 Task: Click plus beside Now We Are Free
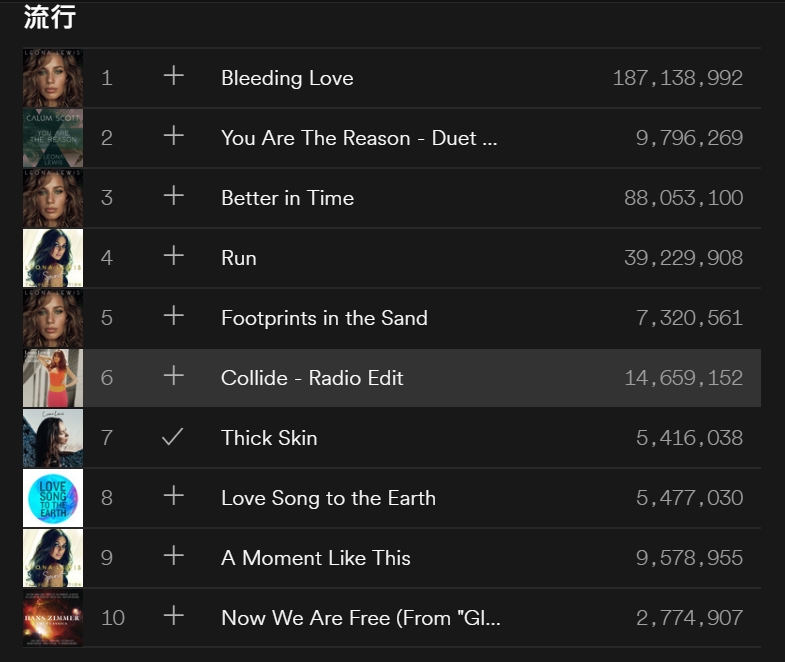pyautogui.click(x=174, y=616)
